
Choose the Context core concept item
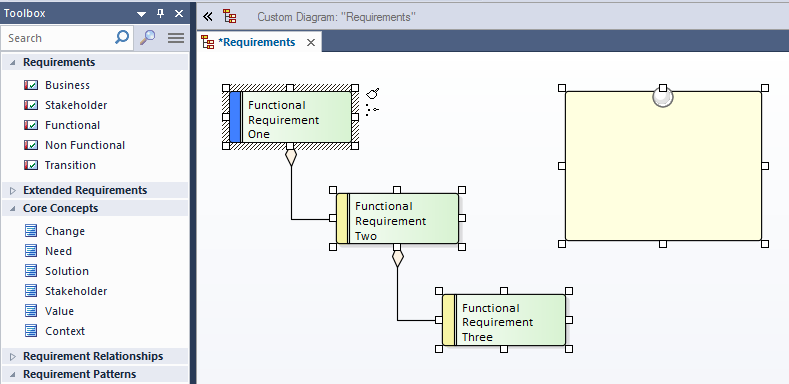point(55,331)
